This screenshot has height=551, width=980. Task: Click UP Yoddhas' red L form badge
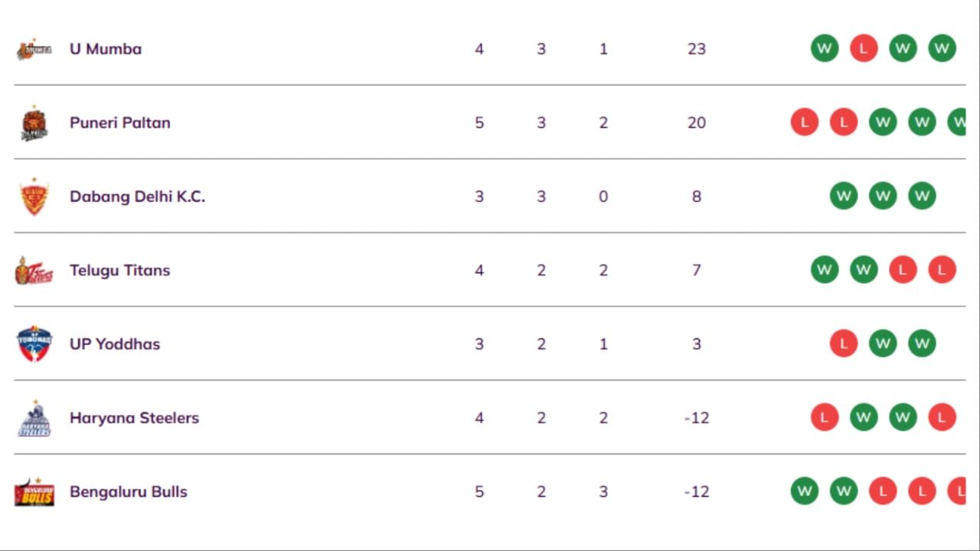(x=844, y=344)
